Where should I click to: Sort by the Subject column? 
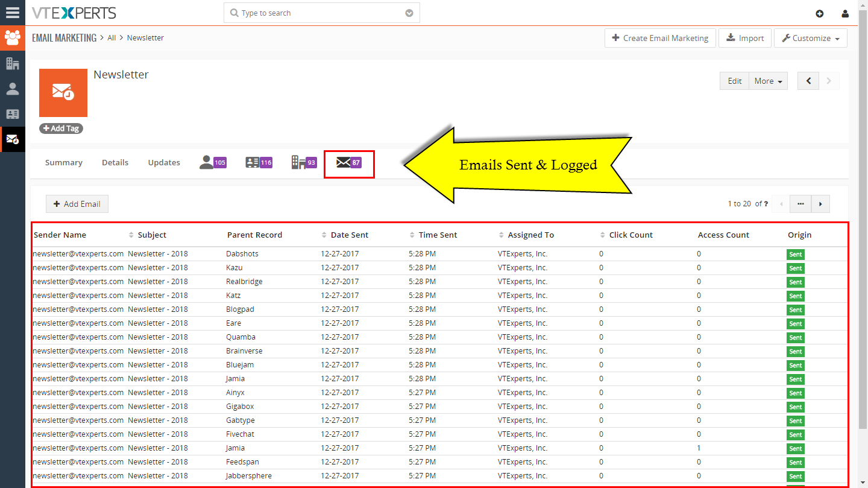(152, 235)
